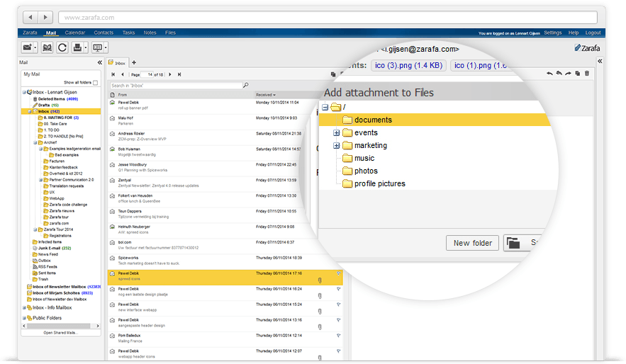
Task: Open the Junk E-mail folder
Action: click(52, 248)
